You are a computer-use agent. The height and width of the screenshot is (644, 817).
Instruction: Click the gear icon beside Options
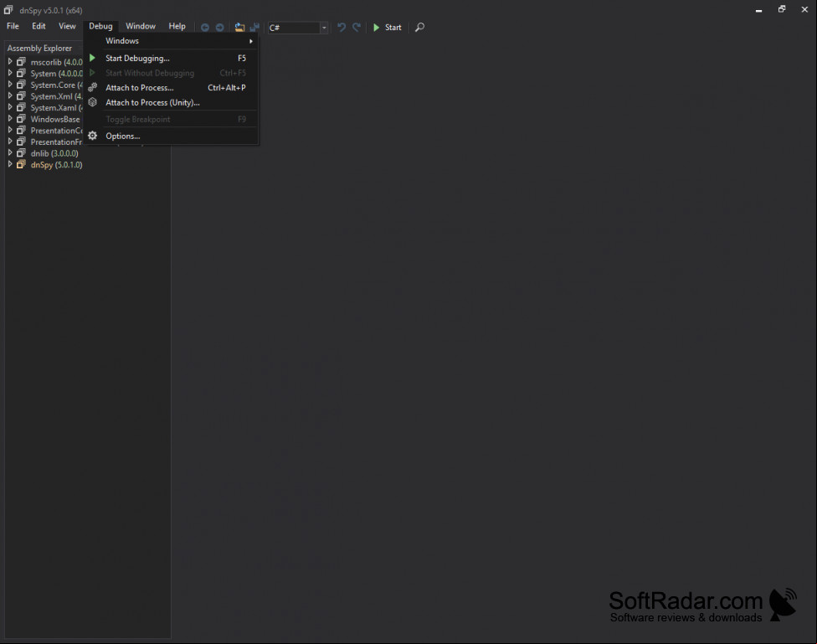(93, 136)
